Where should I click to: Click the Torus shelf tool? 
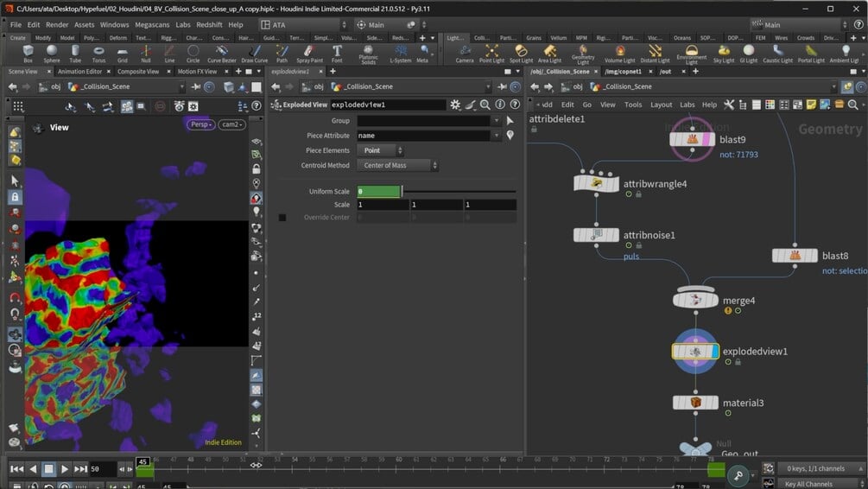[x=98, y=54]
